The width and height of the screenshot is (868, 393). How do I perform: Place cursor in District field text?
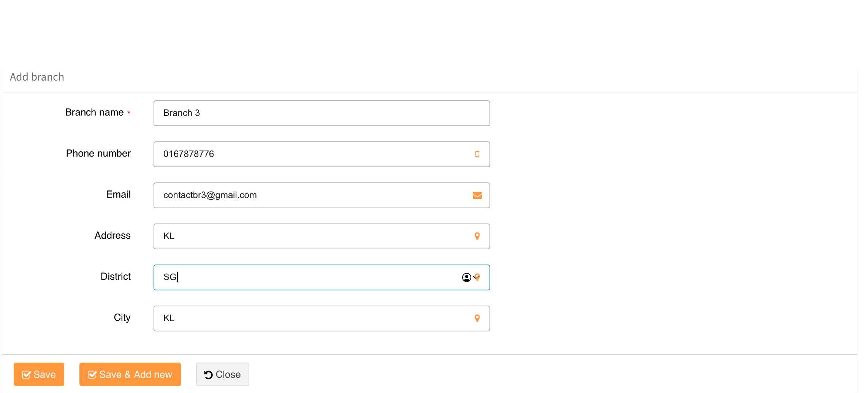304,277
